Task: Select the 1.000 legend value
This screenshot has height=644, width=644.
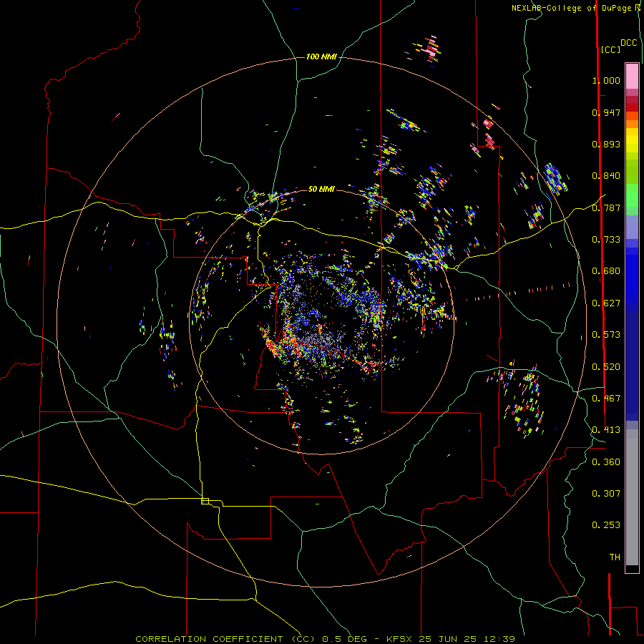Action: 606,80
